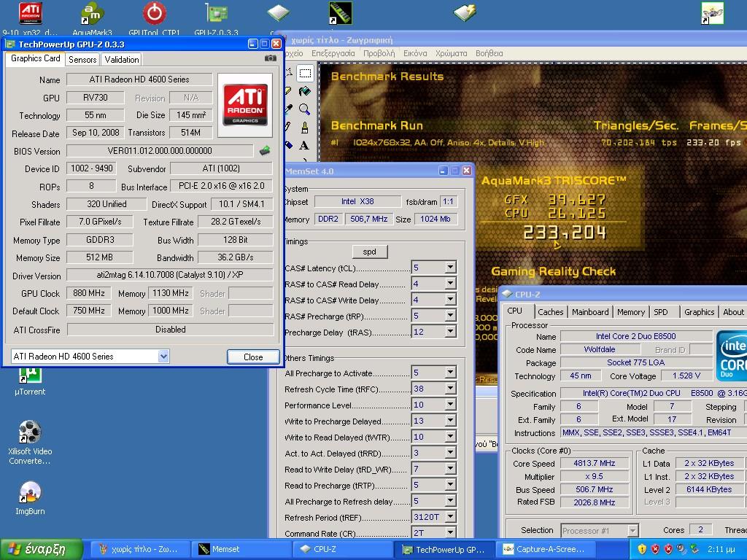Open the Caches tab in CPU-Z
Image resolution: width=747 pixels, height=560 pixels.
click(550, 312)
